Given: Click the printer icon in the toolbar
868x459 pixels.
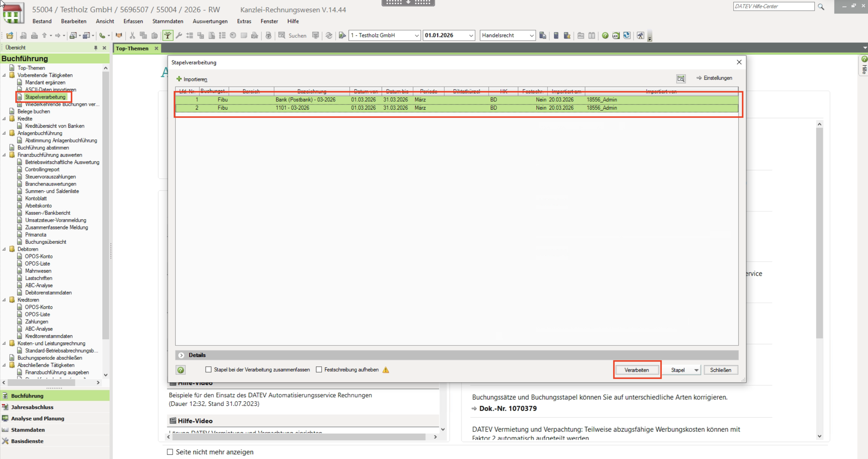Looking at the screenshot, I should coord(34,35).
